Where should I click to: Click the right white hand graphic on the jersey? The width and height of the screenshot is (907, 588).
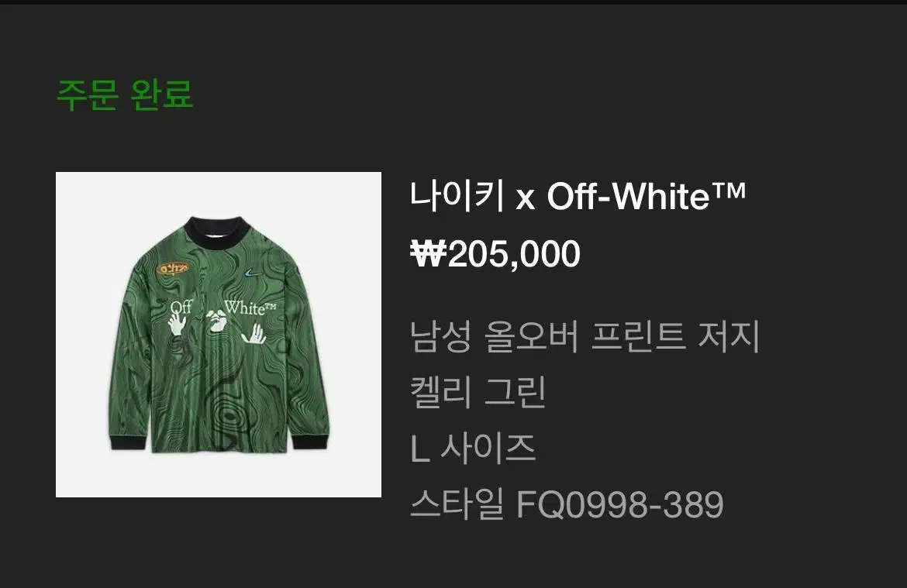pos(253,334)
